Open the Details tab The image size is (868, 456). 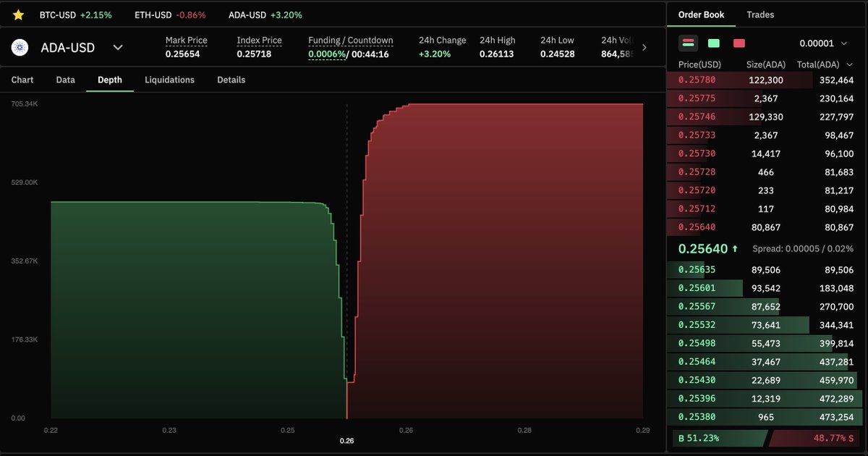tap(231, 80)
